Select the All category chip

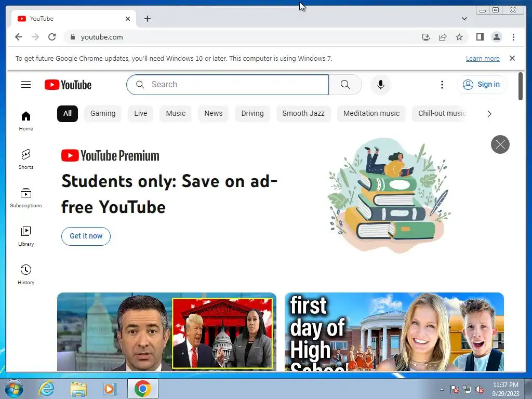(x=68, y=114)
